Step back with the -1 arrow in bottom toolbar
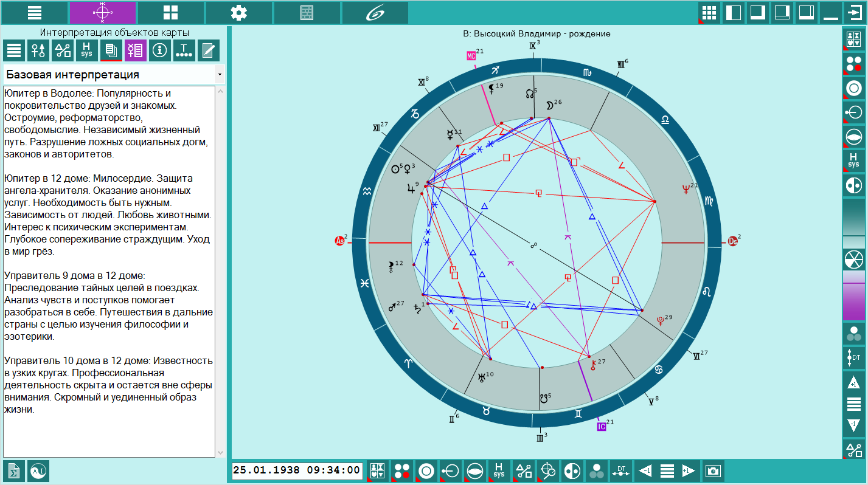868x485 pixels. [645, 471]
